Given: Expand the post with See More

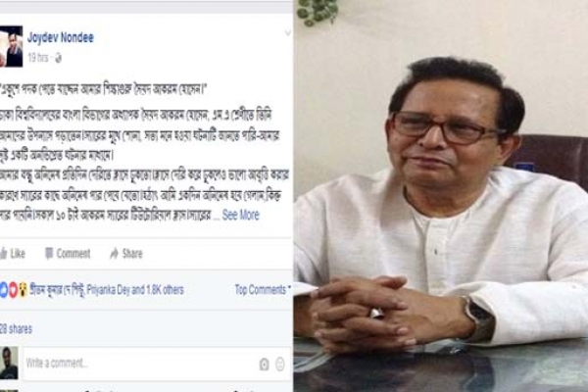Looking at the screenshot, I should pos(241,215).
